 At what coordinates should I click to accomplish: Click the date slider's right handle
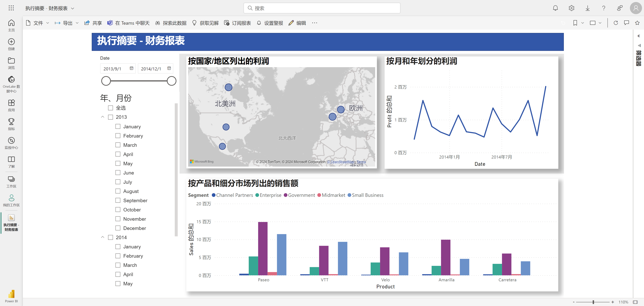tap(172, 81)
